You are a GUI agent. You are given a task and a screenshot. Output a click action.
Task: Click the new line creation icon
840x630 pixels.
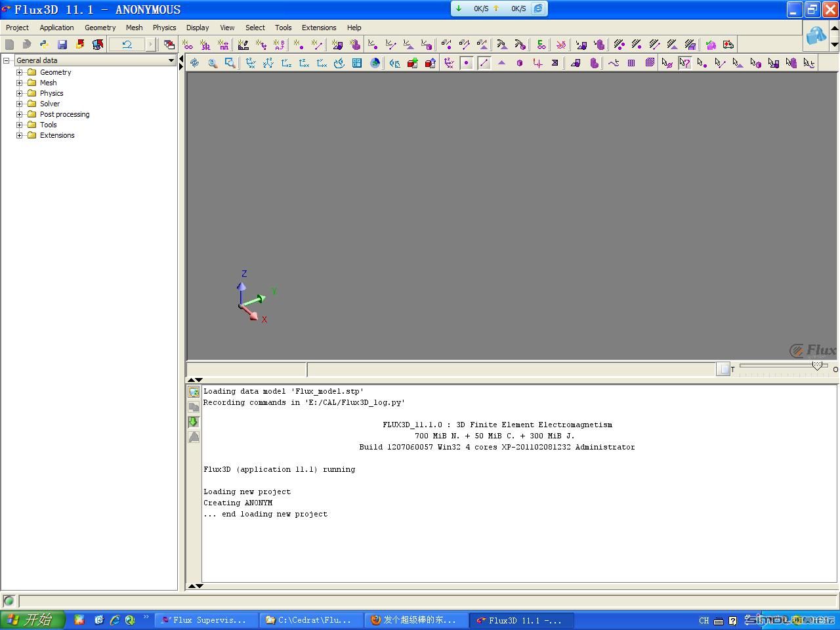pyautogui.click(x=316, y=45)
